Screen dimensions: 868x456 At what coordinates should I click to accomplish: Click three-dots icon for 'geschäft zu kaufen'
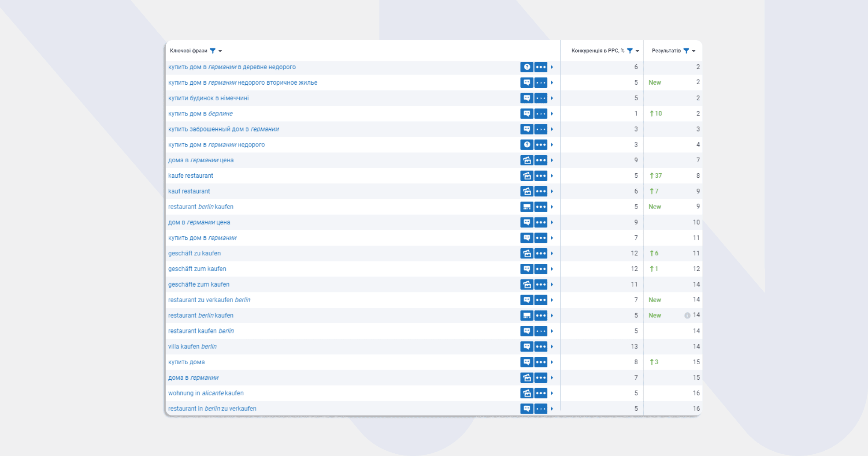541,254
